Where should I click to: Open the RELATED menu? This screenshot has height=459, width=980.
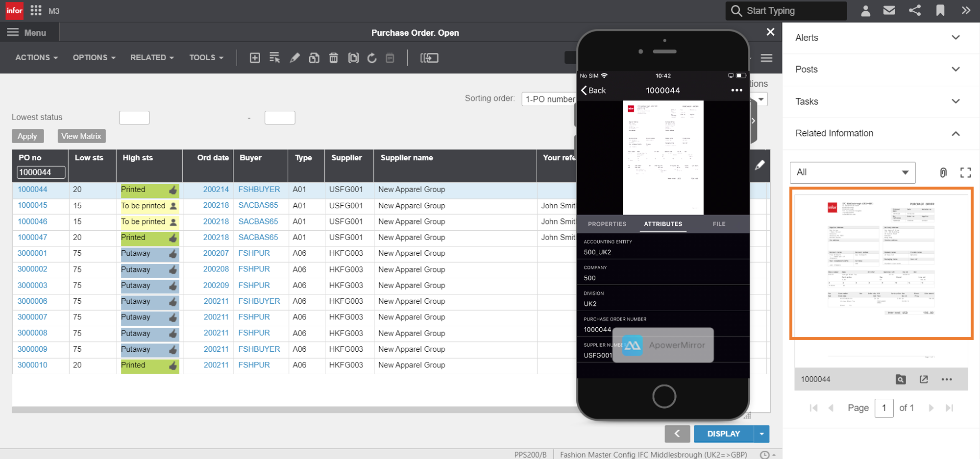(x=152, y=58)
